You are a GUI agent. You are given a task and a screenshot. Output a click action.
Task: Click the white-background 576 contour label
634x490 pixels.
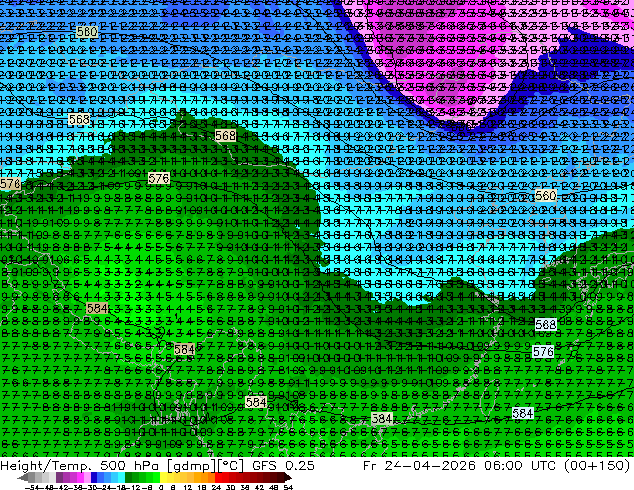click(543, 352)
